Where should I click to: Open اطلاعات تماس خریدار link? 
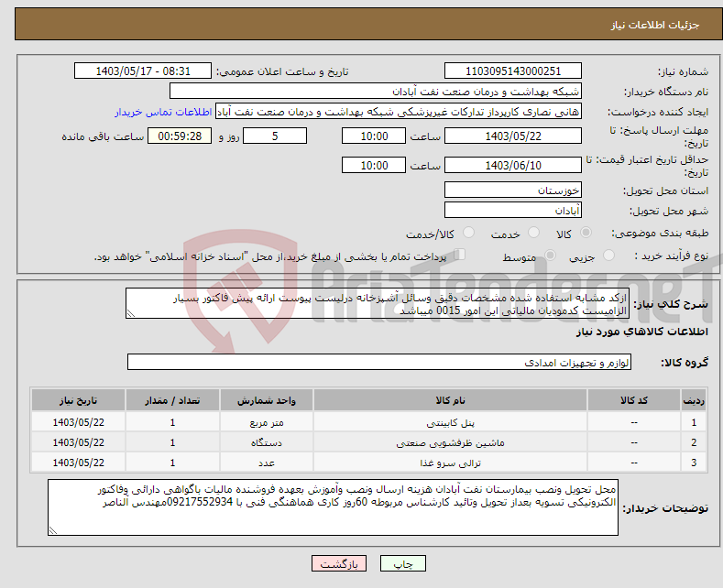pyautogui.click(x=163, y=112)
